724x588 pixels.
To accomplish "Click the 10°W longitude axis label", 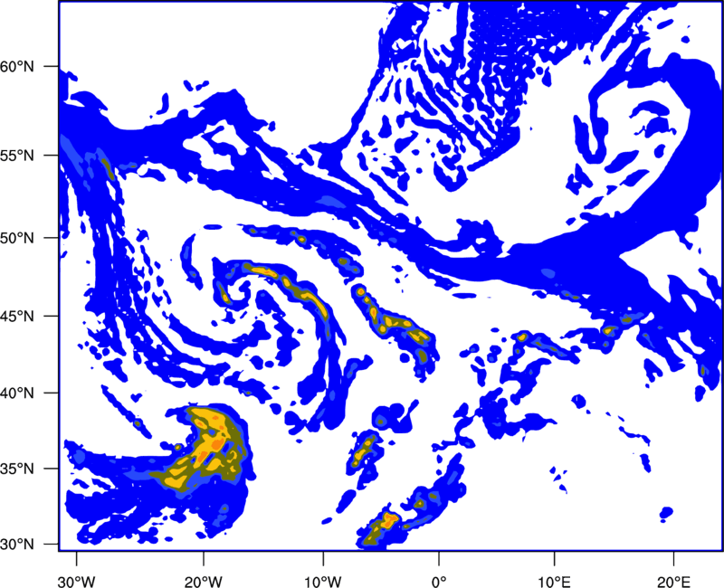I will point(322,582).
